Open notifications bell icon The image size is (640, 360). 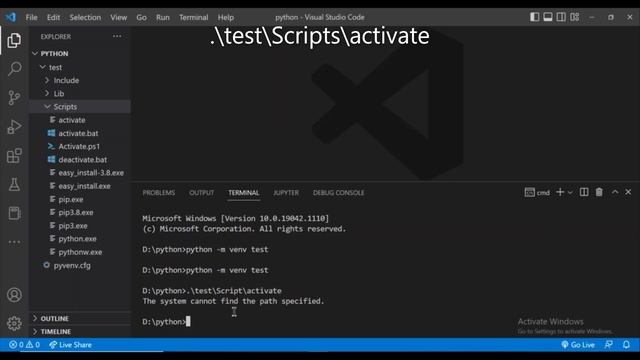[x=626, y=345]
